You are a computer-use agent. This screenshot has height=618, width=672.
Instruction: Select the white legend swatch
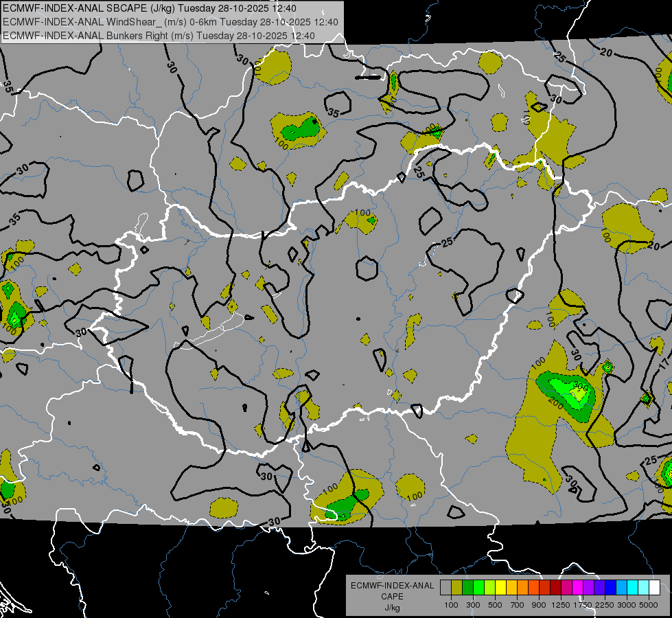pyautogui.click(x=654, y=588)
